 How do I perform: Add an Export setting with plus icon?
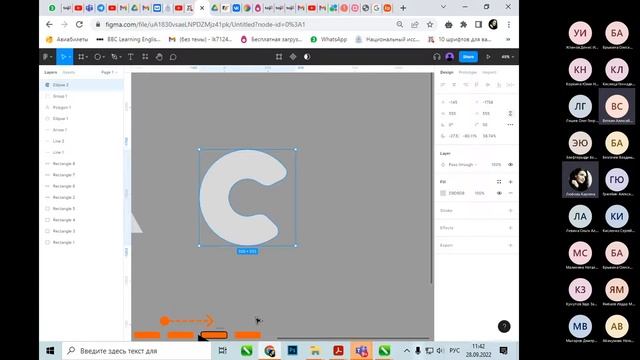click(510, 245)
